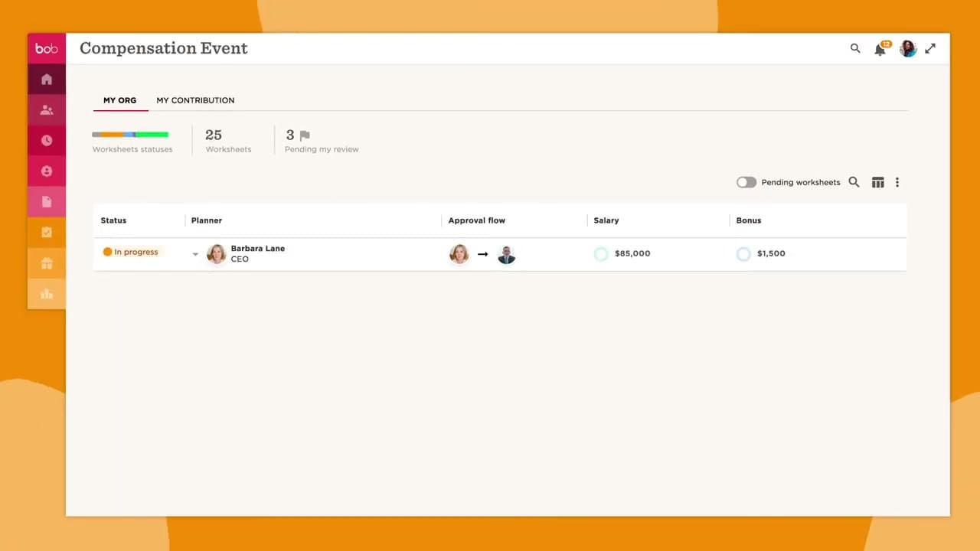This screenshot has height=551, width=980.
Task: Click the second approver avatar in Approval flow
Action: [x=506, y=254]
